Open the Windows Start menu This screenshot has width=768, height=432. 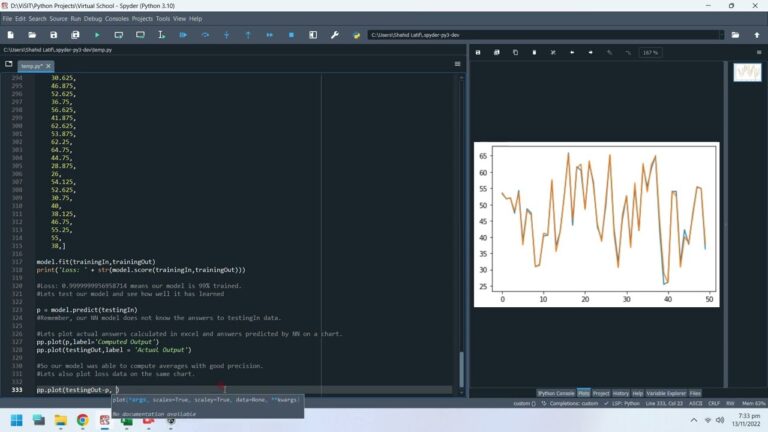[x=17, y=420]
